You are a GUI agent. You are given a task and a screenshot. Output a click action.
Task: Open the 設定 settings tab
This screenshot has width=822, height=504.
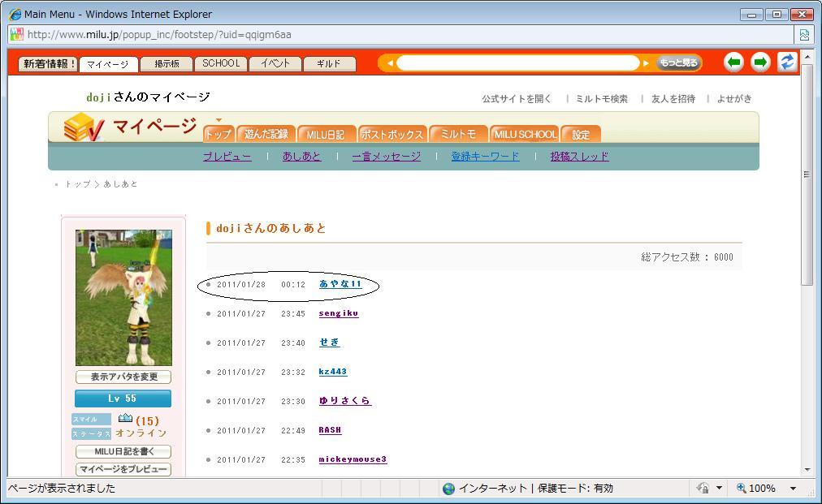(x=580, y=135)
